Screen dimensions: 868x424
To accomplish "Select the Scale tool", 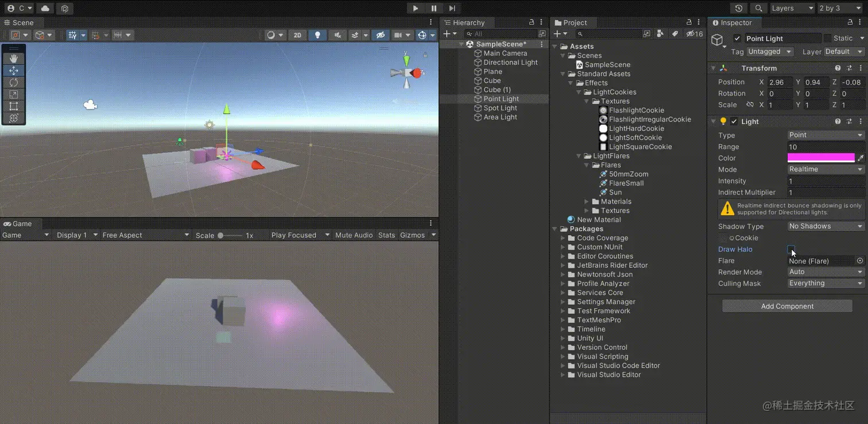I will coord(14,95).
